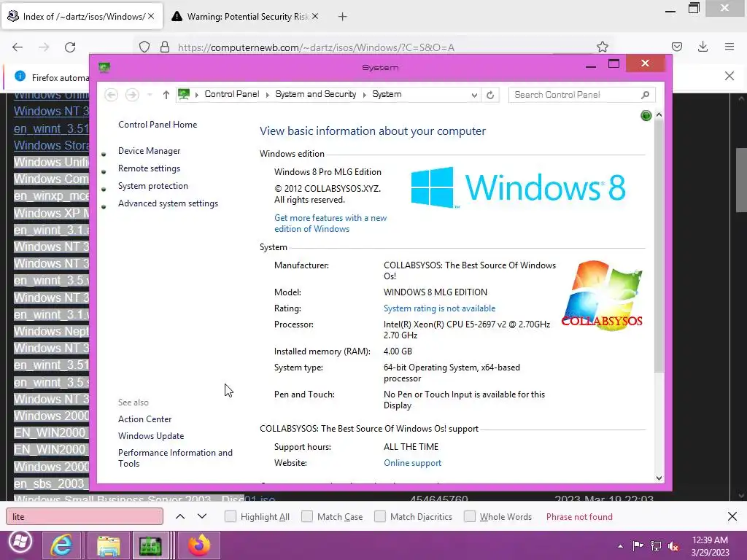
Task: Click Firefox back arrow button
Action: 18,47
